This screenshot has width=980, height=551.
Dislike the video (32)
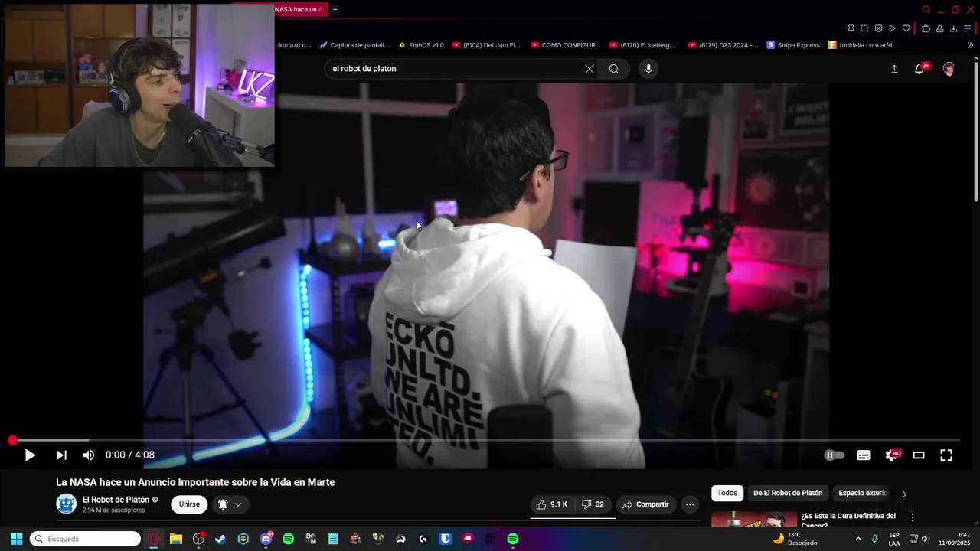[593, 504]
